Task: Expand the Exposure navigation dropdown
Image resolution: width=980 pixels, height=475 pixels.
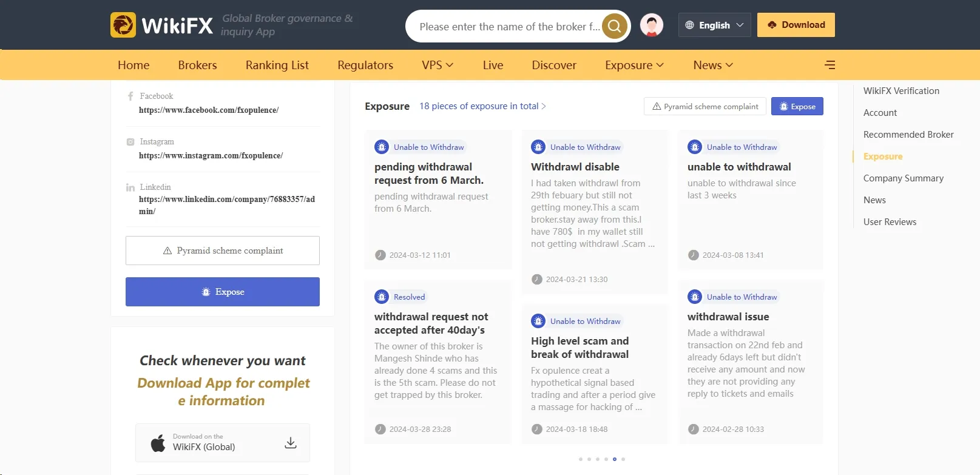Action: point(634,65)
